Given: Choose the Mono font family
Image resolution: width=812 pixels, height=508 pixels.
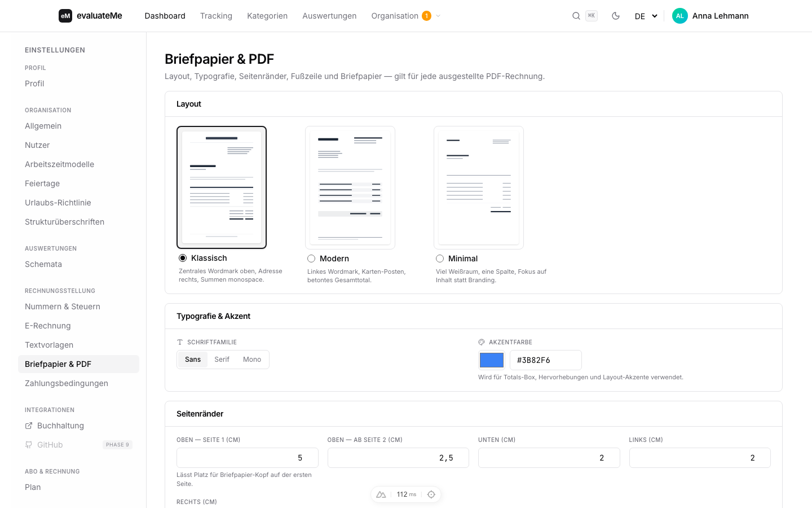Looking at the screenshot, I should (252, 360).
